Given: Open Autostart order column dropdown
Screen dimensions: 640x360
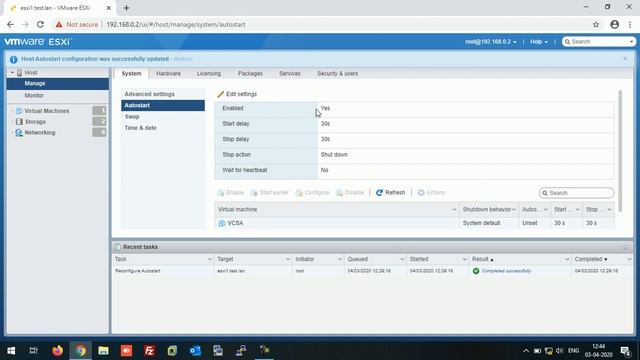Looking at the screenshot, I should tap(546, 210).
